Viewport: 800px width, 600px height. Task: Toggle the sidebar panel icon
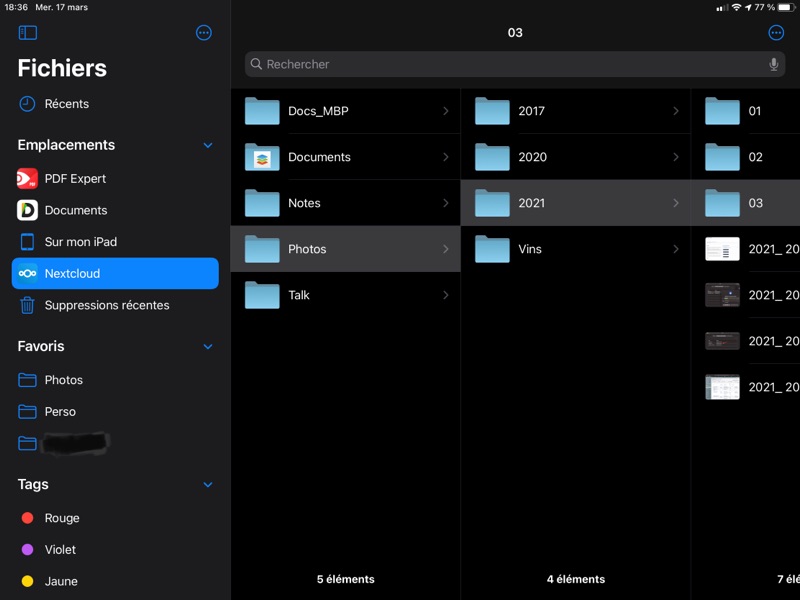28,33
